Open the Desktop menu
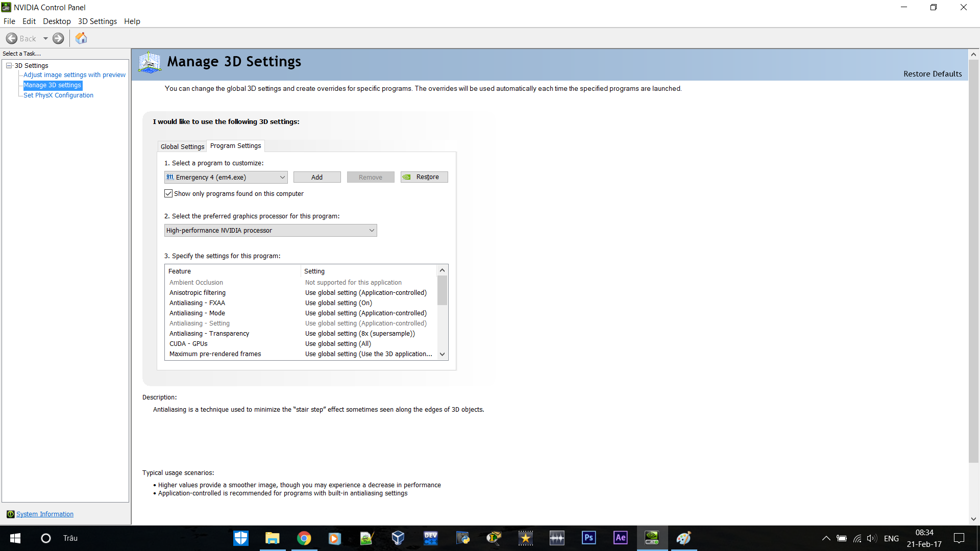 57,21
